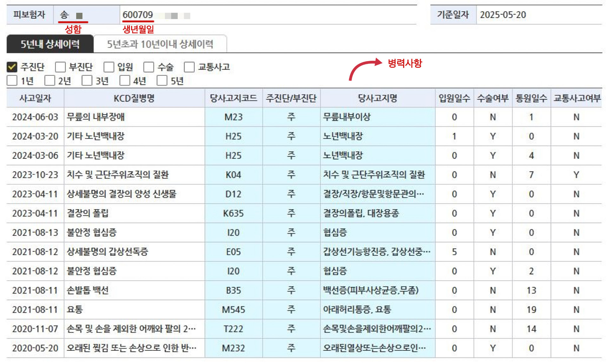Enable the 부진단 checkbox
The width and height of the screenshot is (609, 364).
(x=60, y=67)
